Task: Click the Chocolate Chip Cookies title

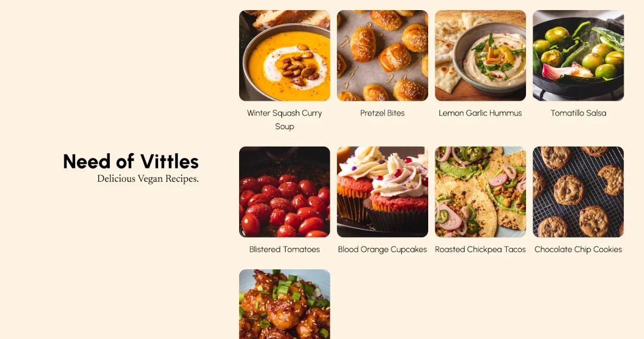Action: tap(578, 249)
